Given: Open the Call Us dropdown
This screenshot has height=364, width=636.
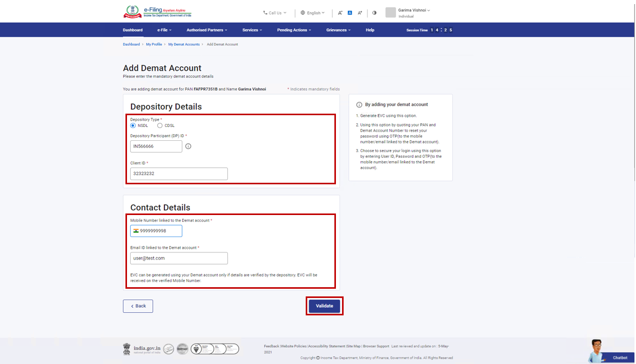Looking at the screenshot, I should point(275,13).
